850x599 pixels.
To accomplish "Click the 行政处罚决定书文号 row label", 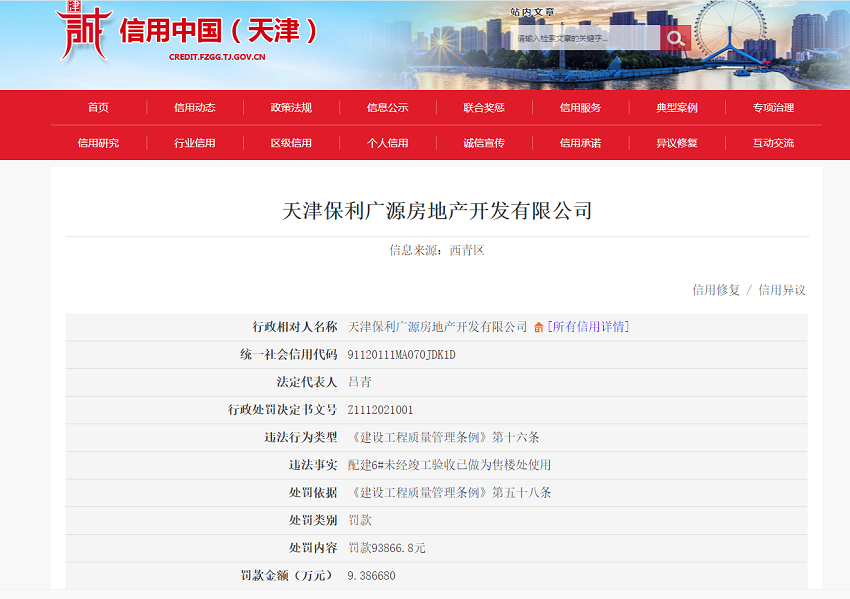I will click(282, 410).
